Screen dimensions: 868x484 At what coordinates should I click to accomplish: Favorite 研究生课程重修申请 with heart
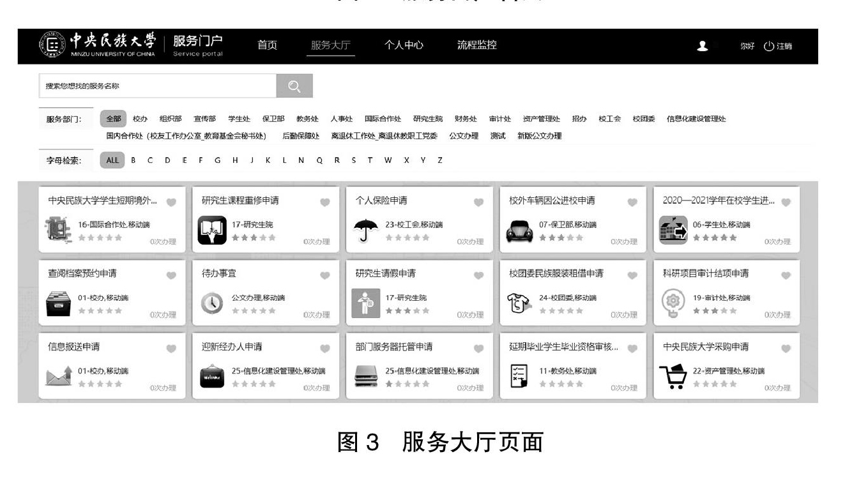point(325,202)
